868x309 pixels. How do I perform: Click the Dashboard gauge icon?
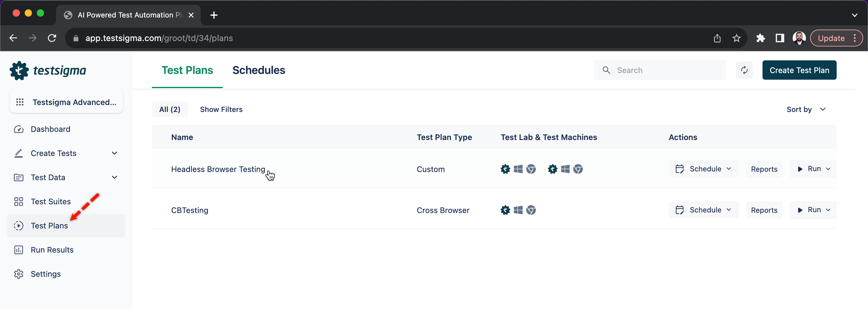pyautogui.click(x=18, y=129)
